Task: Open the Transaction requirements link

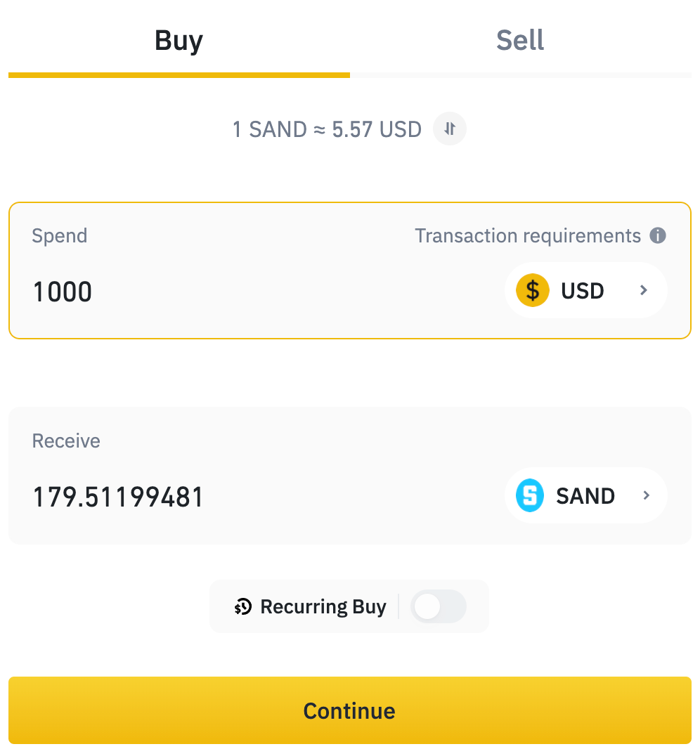Action: tap(528, 236)
